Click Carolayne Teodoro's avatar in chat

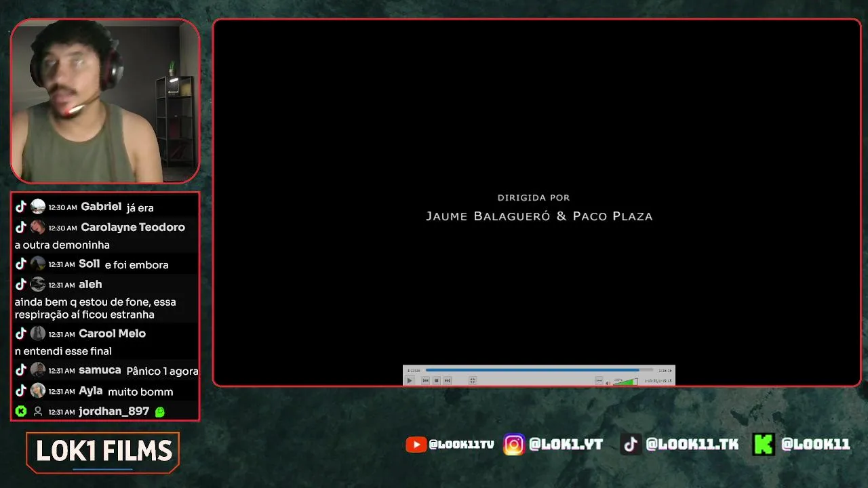pos(38,227)
